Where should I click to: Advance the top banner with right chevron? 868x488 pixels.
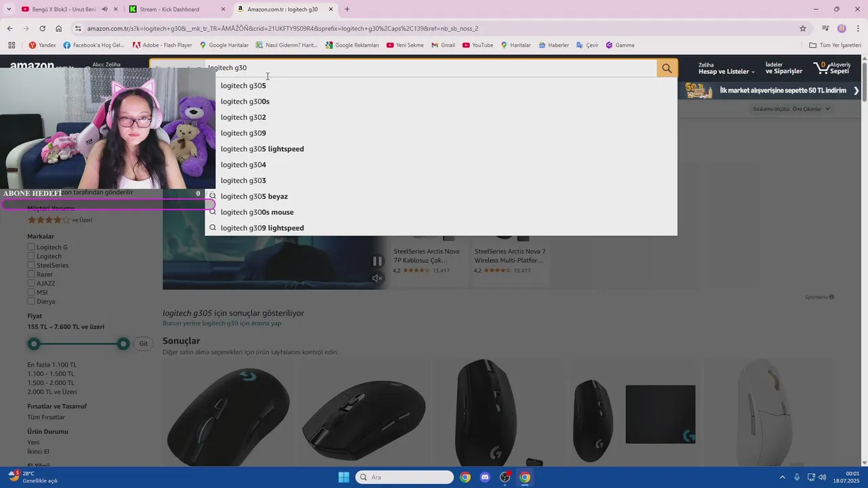[x=856, y=90]
